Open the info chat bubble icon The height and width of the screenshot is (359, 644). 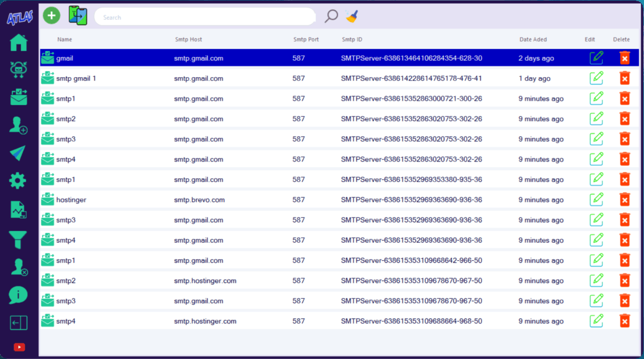(18, 295)
